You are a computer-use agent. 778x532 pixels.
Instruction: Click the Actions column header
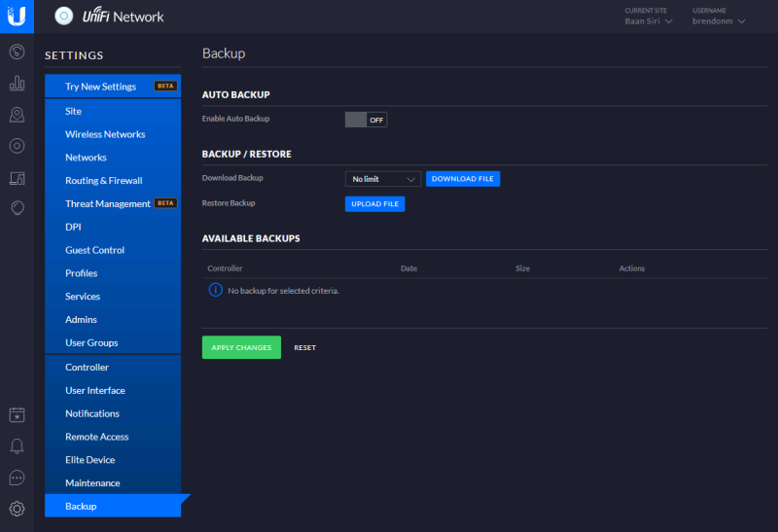[x=631, y=268]
